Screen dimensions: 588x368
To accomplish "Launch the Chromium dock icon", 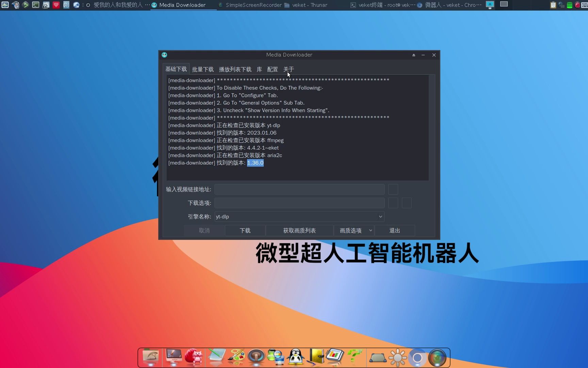I will 417,358.
